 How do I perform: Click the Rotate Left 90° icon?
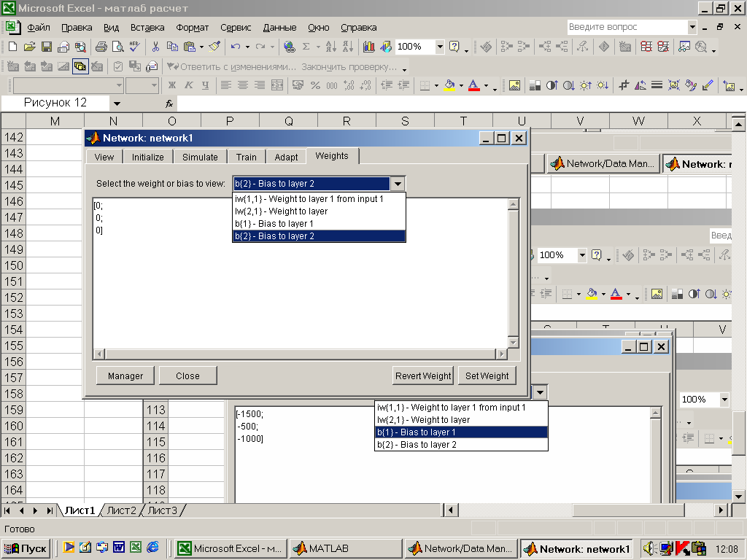pyautogui.click(x=640, y=86)
